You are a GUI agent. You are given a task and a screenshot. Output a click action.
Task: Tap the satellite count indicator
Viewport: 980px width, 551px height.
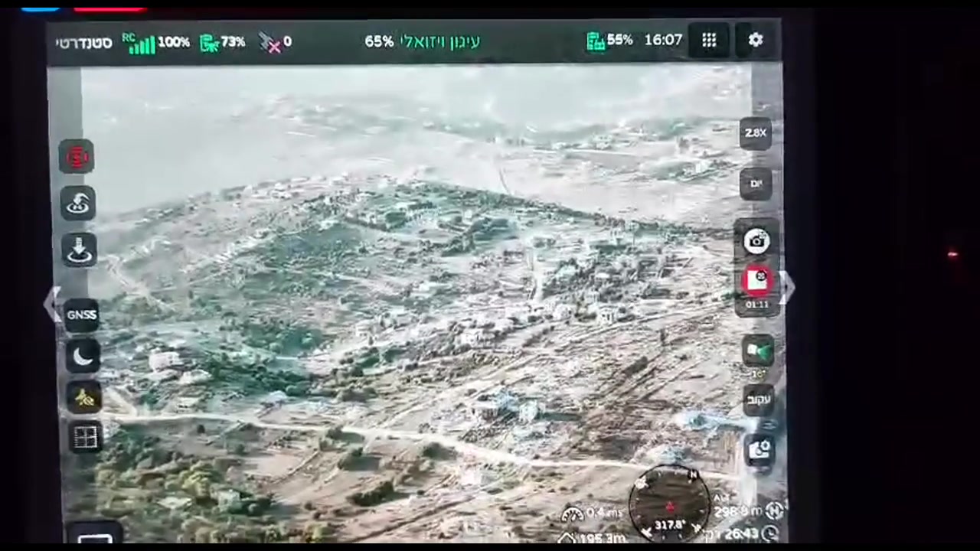point(276,42)
